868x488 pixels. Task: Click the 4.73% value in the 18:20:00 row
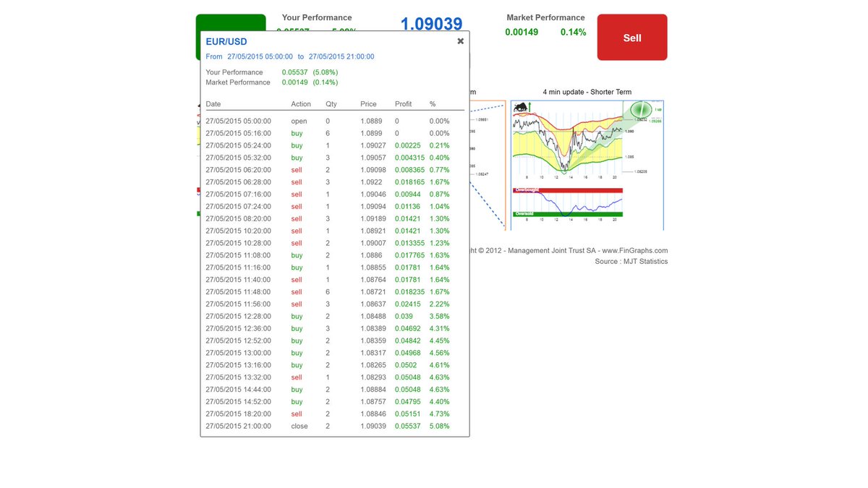(x=440, y=414)
